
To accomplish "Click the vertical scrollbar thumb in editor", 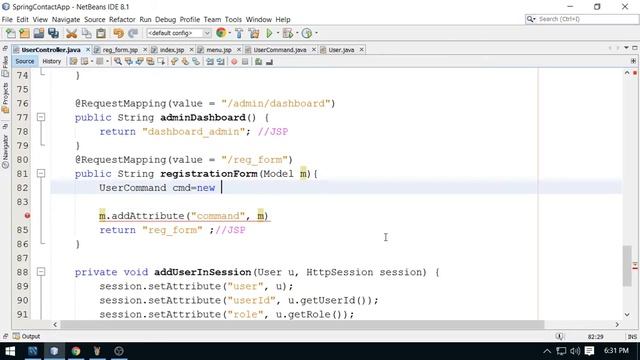I will [x=627, y=266].
